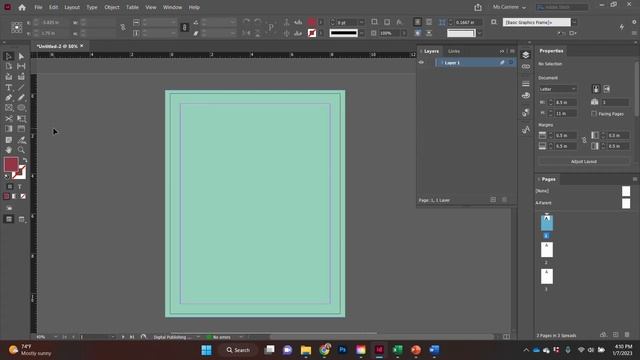Select the Note tool
Screen dimensions: 640x360
9,140
